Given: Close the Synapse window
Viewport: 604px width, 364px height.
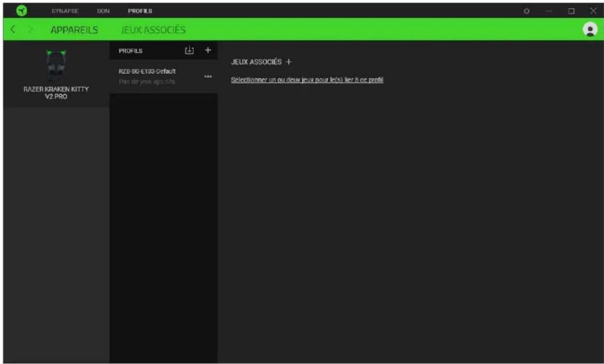Looking at the screenshot, I should pyautogui.click(x=593, y=10).
